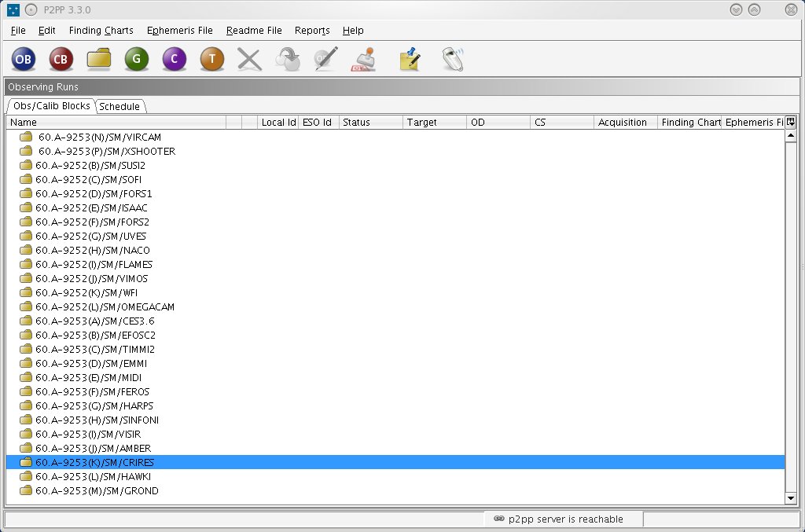Image resolution: width=805 pixels, height=532 pixels.
Task: Click scrollbar down arrow in runs list
Action: click(791, 498)
